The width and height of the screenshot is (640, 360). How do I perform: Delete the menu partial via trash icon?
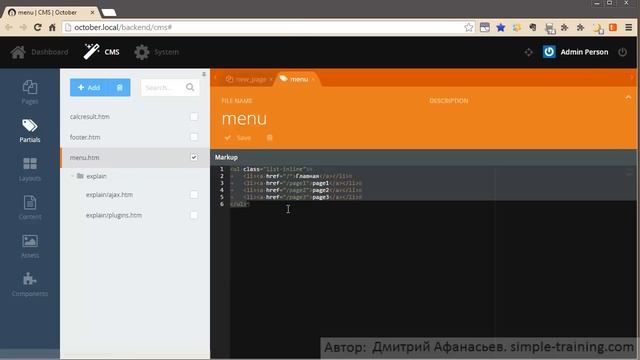[269, 138]
